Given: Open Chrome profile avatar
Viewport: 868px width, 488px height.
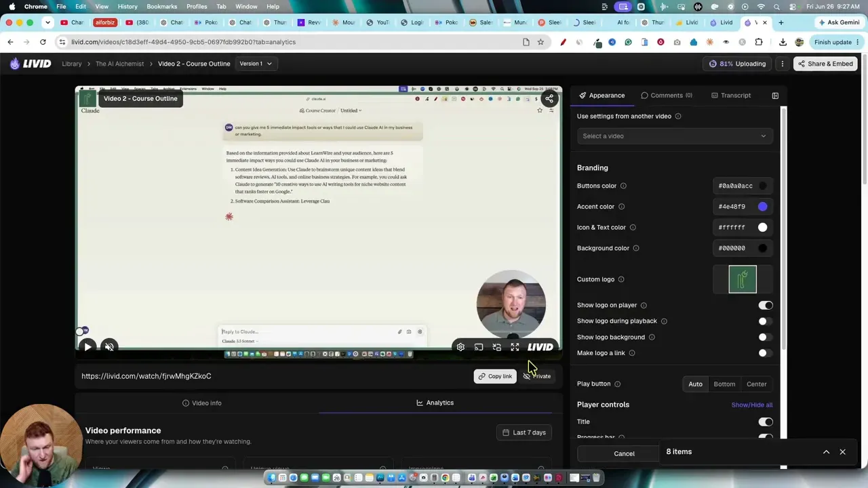Looking at the screenshot, I should coord(800,42).
